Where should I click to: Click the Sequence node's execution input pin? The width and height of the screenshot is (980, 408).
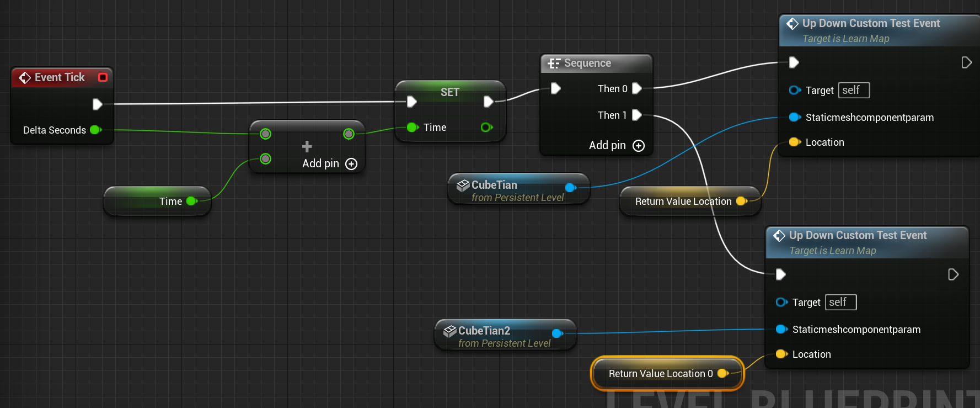pos(556,89)
